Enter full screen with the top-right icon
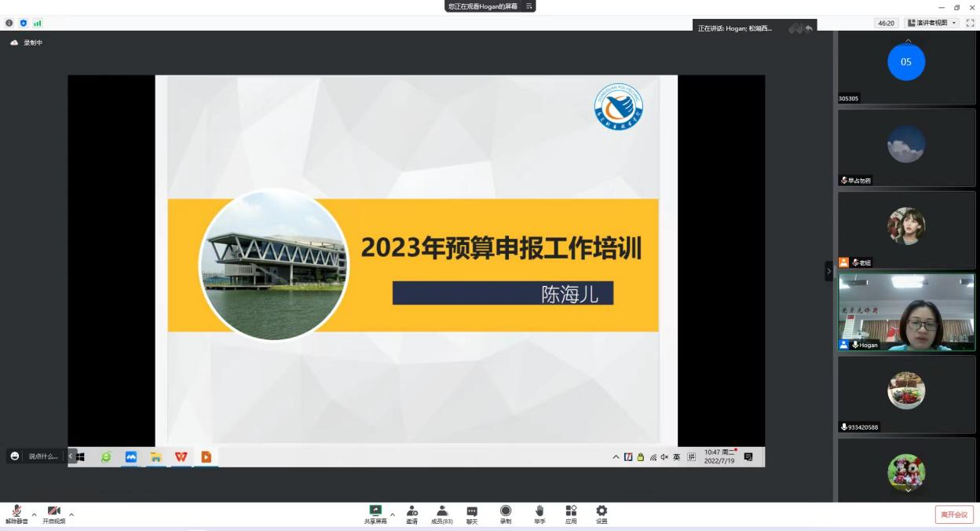 [x=969, y=24]
